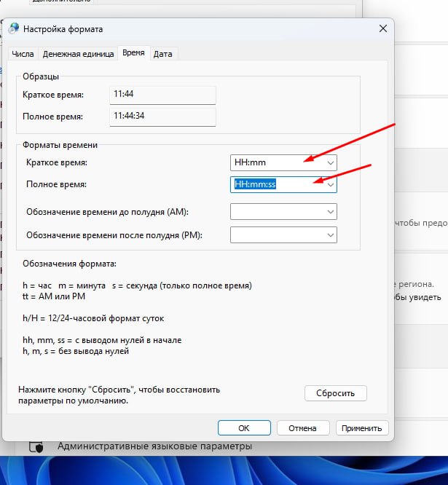Click the Применить button
Viewport: 448px width, 485px height.
pos(362,428)
